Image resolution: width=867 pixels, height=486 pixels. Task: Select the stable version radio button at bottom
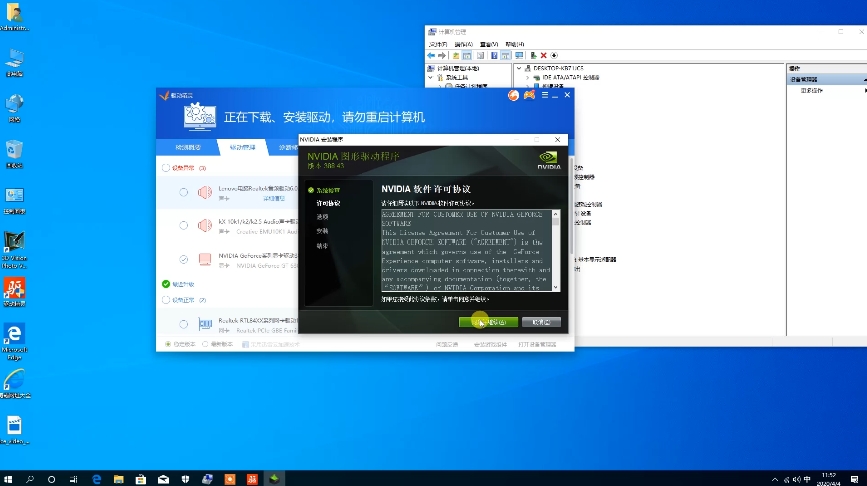pyautogui.click(x=168, y=344)
